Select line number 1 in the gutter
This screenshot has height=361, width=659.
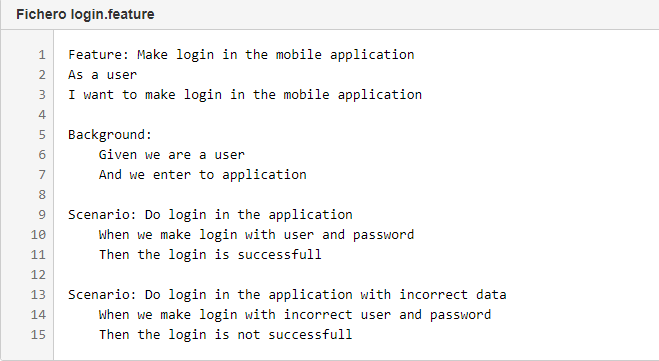[42, 55]
